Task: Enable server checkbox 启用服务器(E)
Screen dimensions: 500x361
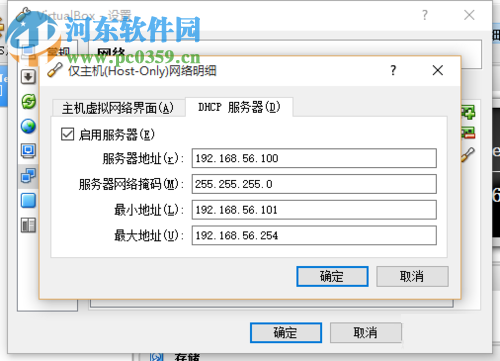Action: point(68,134)
